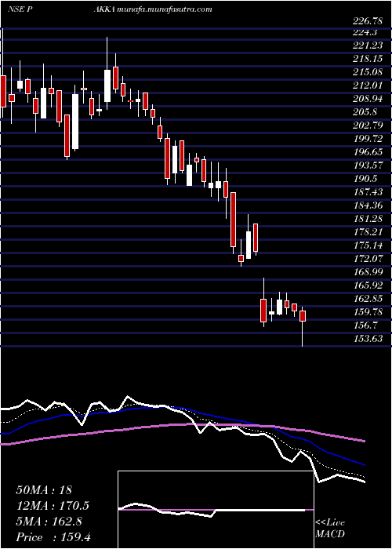
Task: Select the 156.7 price level
Action: pyautogui.click(x=365, y=325)
